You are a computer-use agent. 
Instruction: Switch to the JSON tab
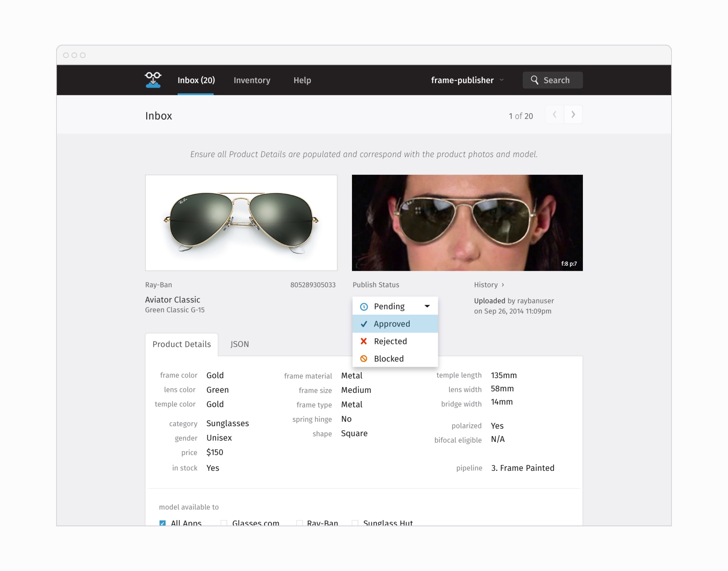[239, 344]
